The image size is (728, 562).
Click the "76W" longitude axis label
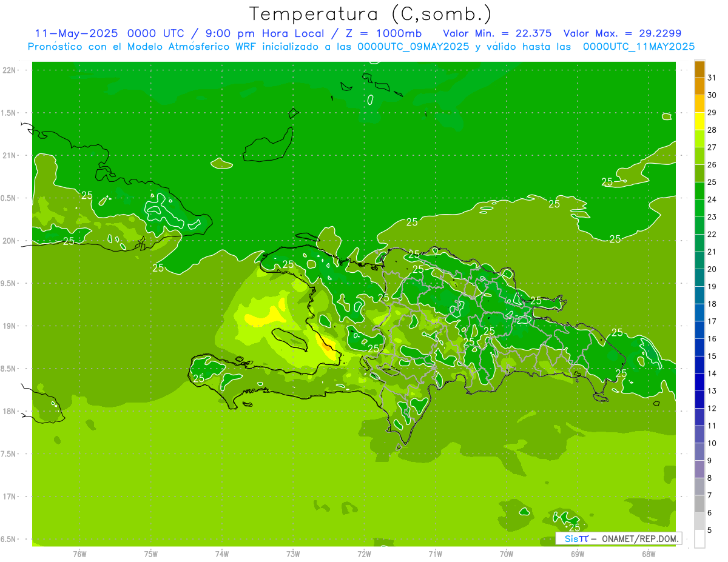pyautogui.click(x=80, y=554)
